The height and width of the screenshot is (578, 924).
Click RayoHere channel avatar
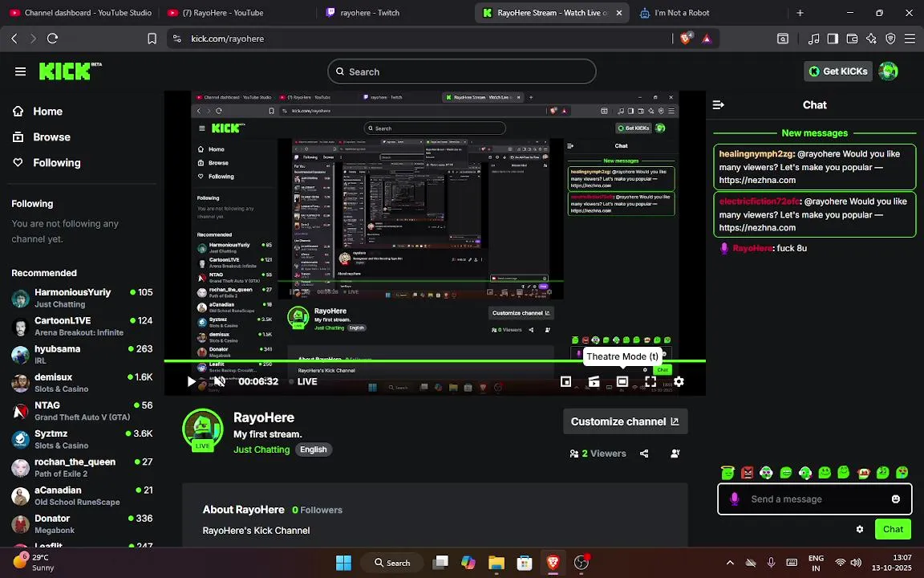[203, 429]
